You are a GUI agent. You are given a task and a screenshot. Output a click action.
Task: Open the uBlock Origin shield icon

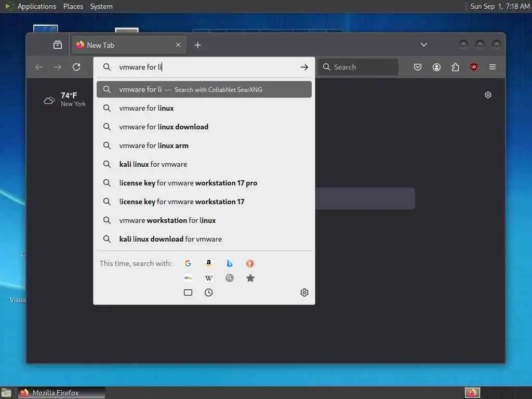click(x=474, y=67)
